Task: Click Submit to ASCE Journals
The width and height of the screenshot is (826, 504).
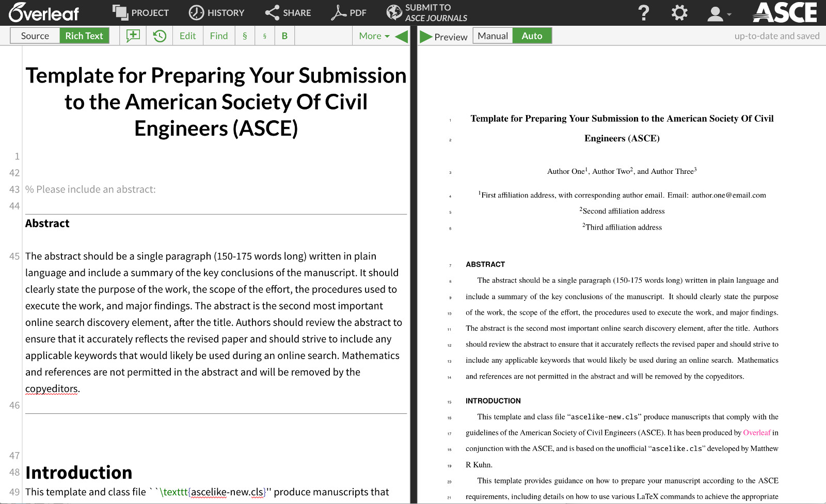Action: click(x=427, y=13)
